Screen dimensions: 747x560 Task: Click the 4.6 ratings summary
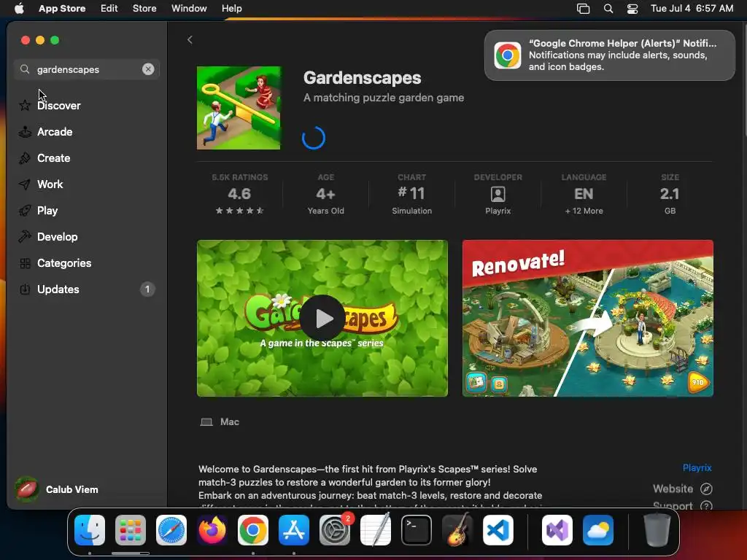[x=239, y=194]
